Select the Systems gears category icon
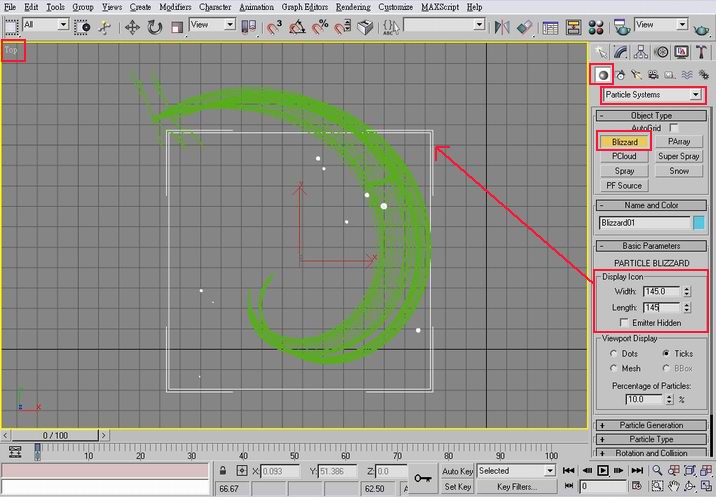716x497 pixels. (x=704, y=75)
